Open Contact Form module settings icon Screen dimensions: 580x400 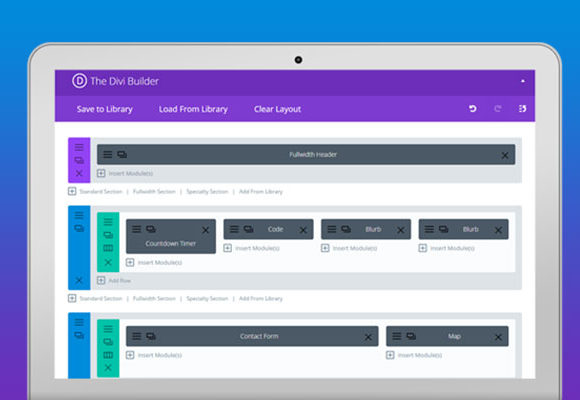coord(136,336)
